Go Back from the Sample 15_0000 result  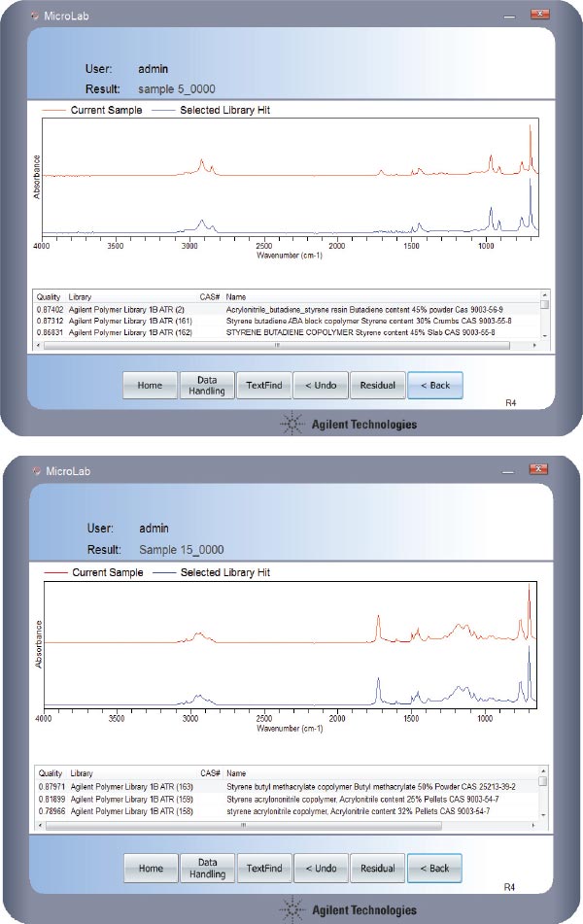coord(434,868)
